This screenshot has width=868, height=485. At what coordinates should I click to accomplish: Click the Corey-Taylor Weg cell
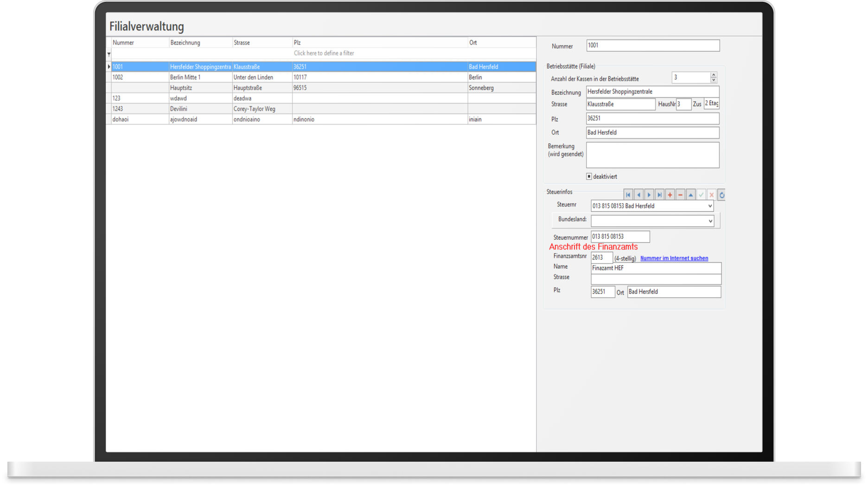(x=262, y=109)
